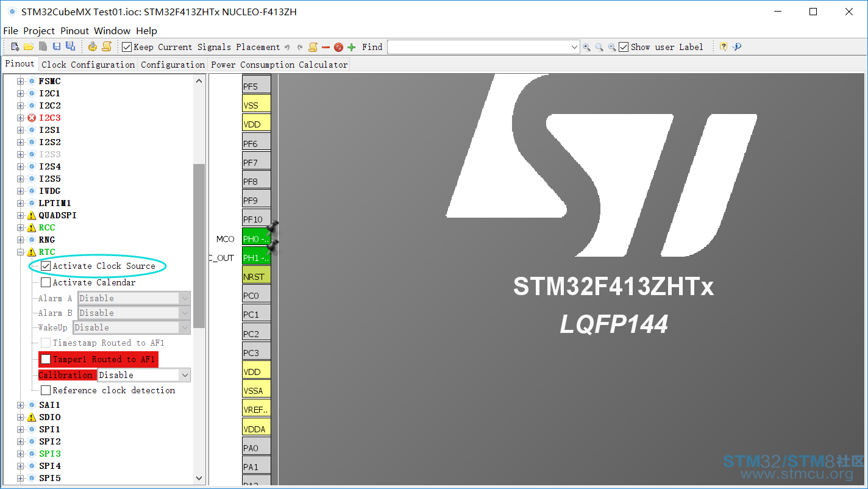Open a project with the yellow folder icon
Screen dimensions: 868x489
tap(29, 47)
